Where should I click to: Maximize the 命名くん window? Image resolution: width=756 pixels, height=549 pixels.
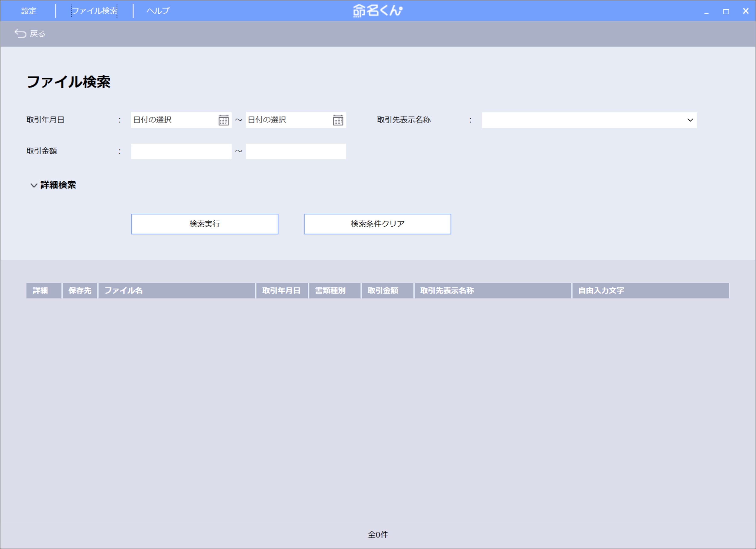tap(726, 11)
